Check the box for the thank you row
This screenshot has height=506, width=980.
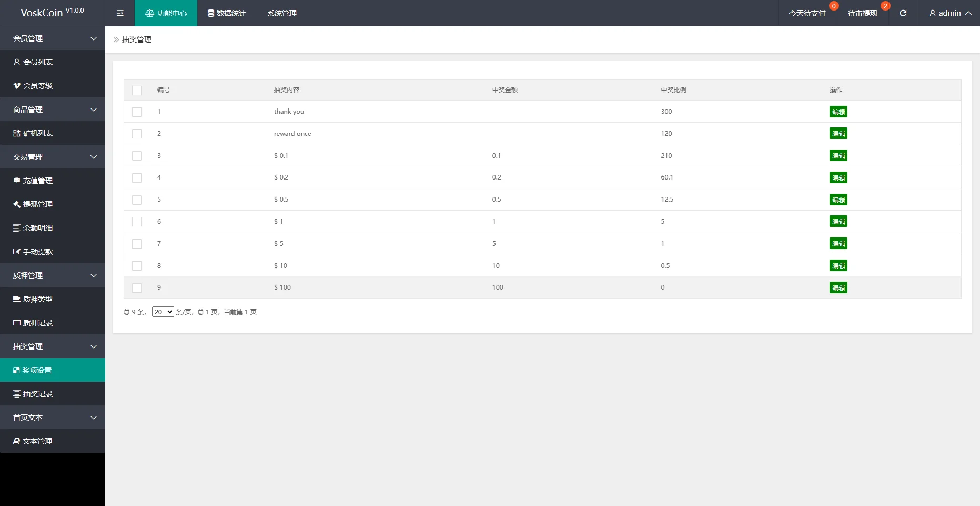point(137,112)
